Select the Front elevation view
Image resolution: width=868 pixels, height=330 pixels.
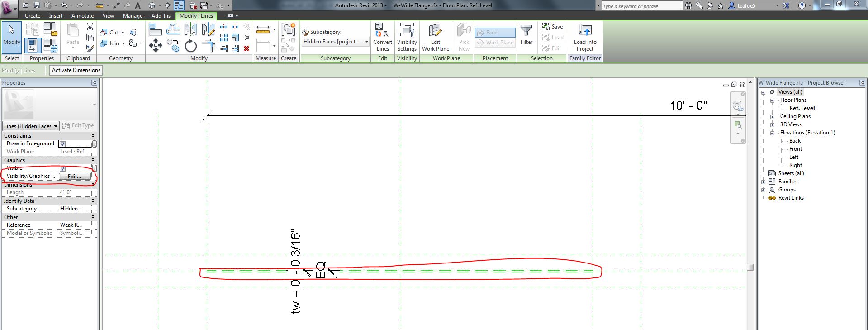click(x=796, y=149)
